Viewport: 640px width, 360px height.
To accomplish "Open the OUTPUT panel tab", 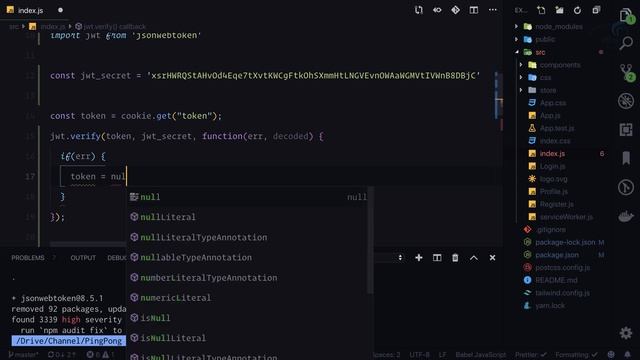I will tap(83, 258).
